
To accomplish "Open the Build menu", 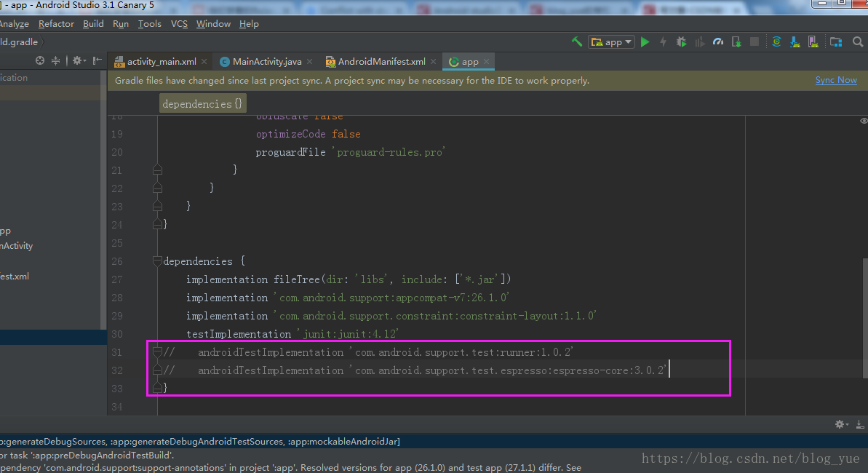I will click(x=93, y=24).
